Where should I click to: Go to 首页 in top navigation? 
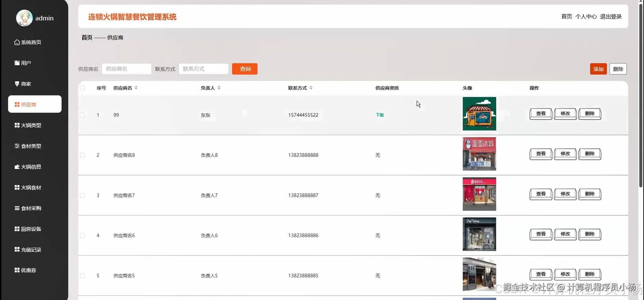pos(566,17)
